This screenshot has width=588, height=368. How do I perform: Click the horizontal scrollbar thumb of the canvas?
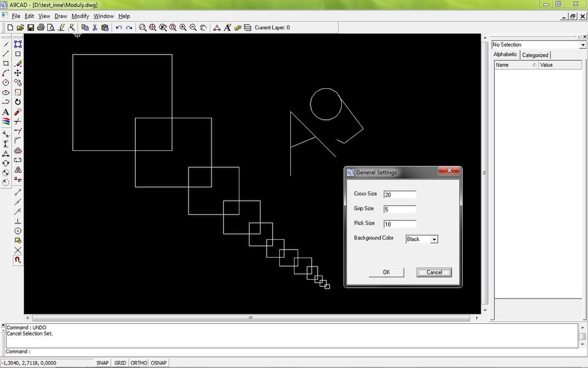tap(251, 318)
